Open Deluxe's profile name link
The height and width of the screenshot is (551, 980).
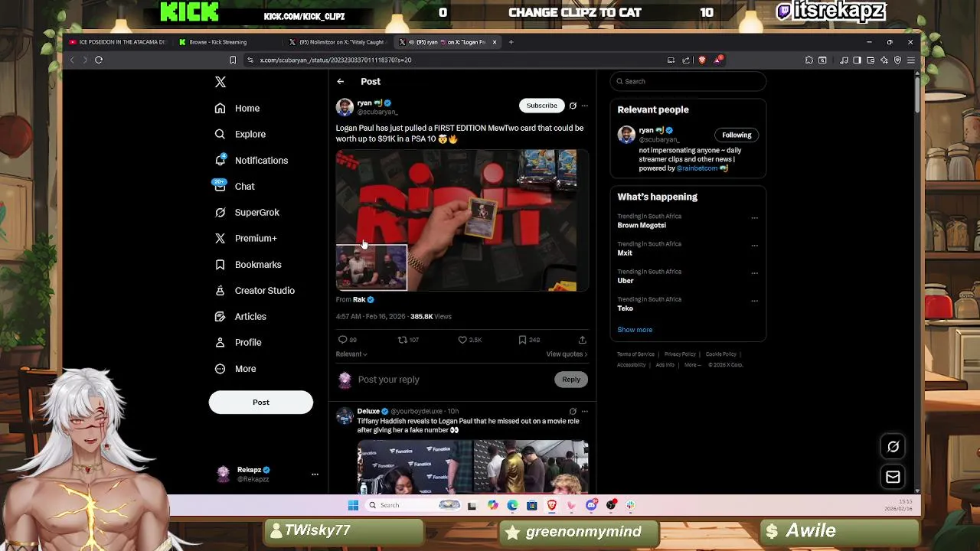point(368,411)
